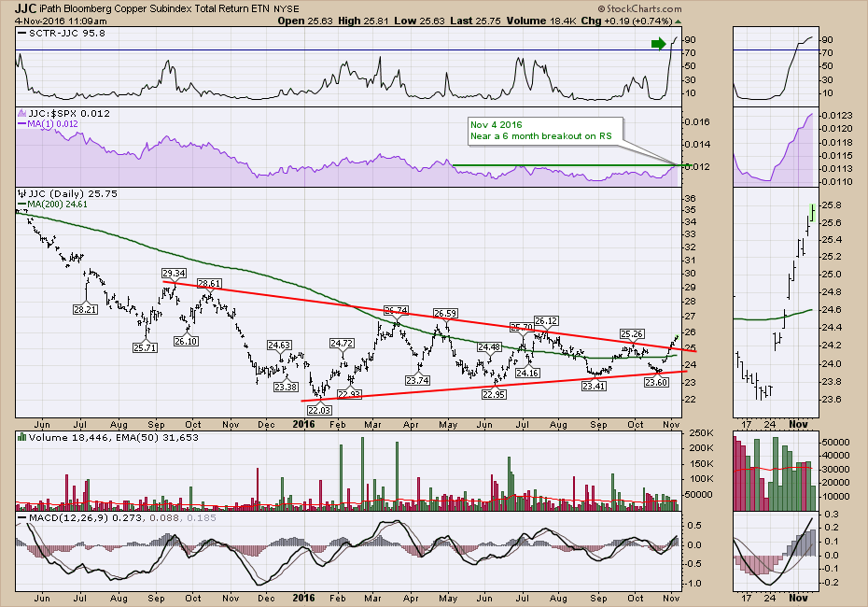The width and height of the screenshot is (868, 607).
Task: Click the JJC (Daily) 25.75 price label
Action: click(73, 194)
